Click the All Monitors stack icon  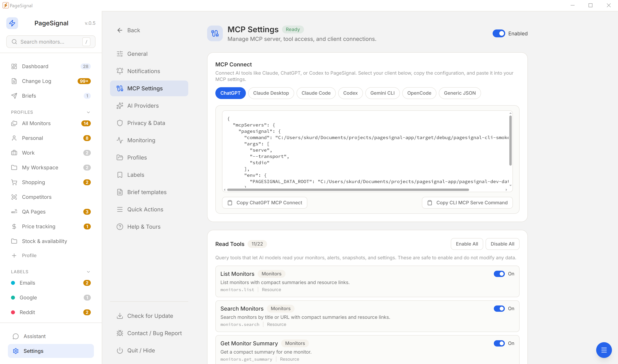[x=14, y=123]
